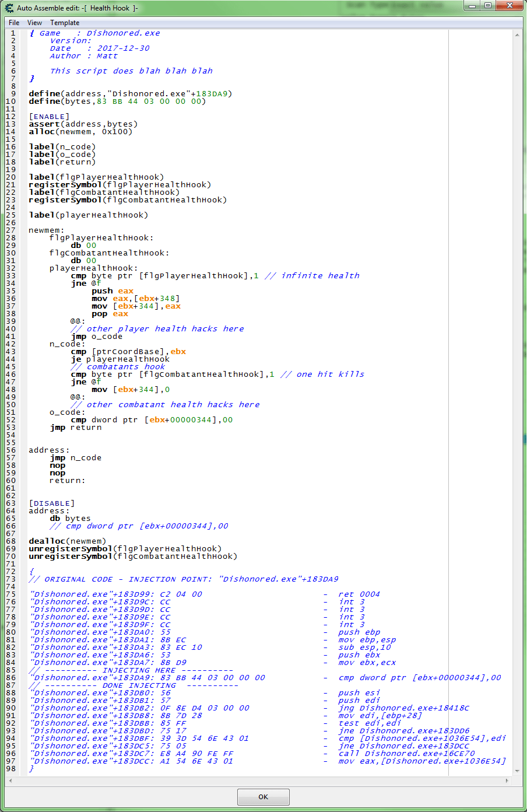
Task: Click the 'dealloc(newmem)' line
Action: (68, 541)
